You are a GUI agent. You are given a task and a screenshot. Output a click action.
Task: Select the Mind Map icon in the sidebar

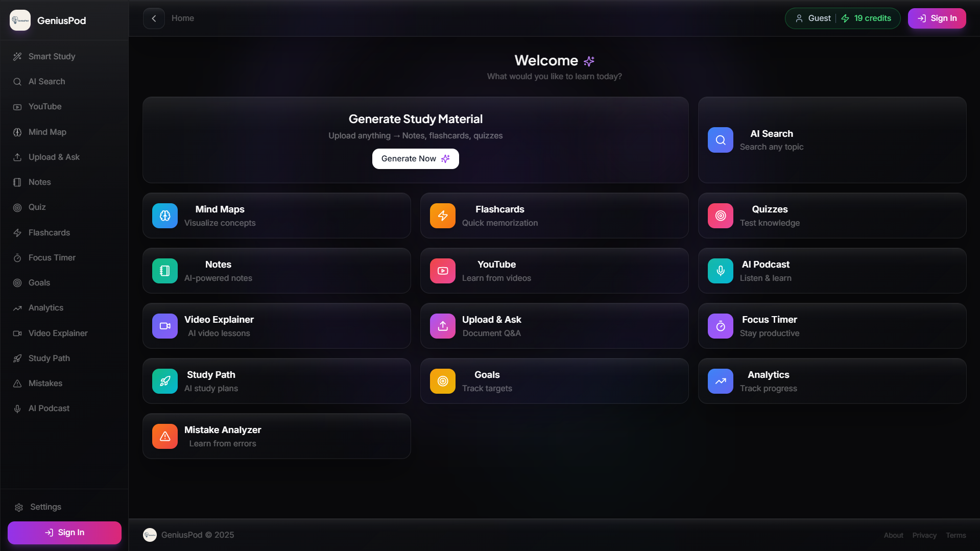pos(17,132)
